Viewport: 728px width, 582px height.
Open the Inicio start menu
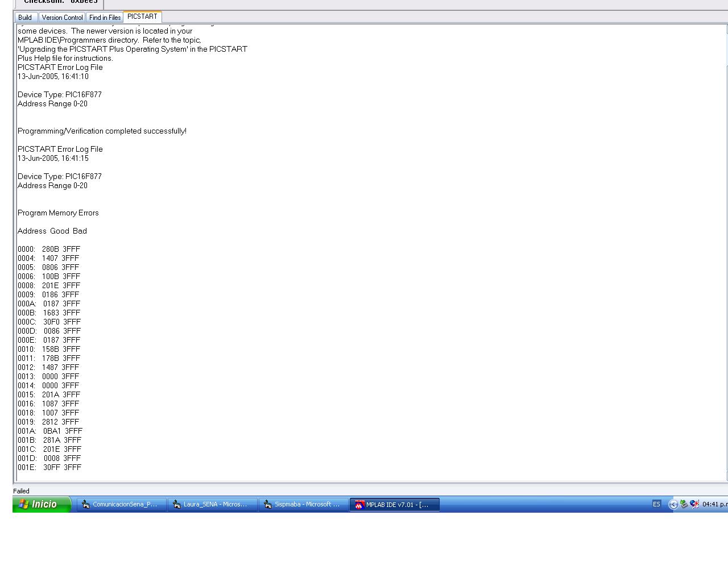pyautogui.click(x=42, y=504)
